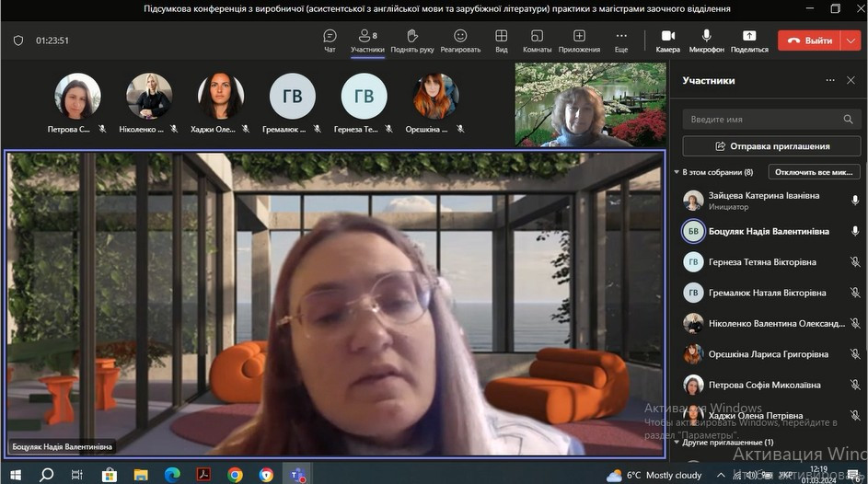Click muted mic icon beside Хаджи Олена
This screenshot has height=484, width=868.
[855, 415]
